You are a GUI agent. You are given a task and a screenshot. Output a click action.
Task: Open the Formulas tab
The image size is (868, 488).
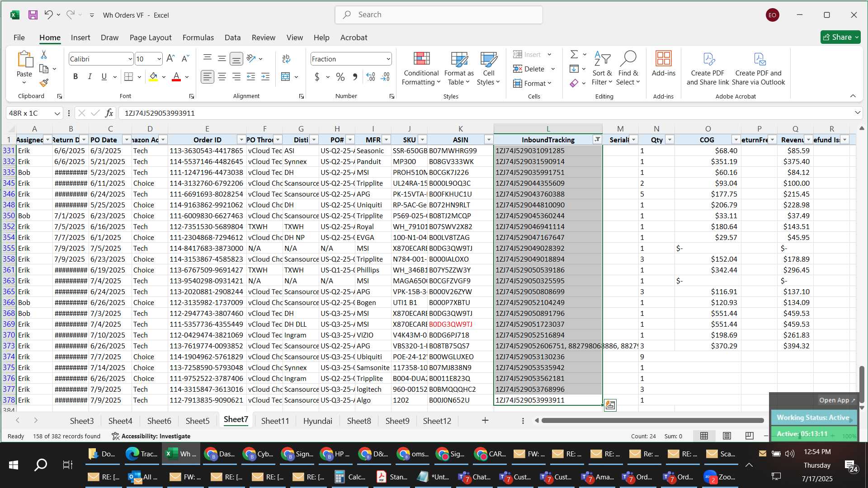198,38
